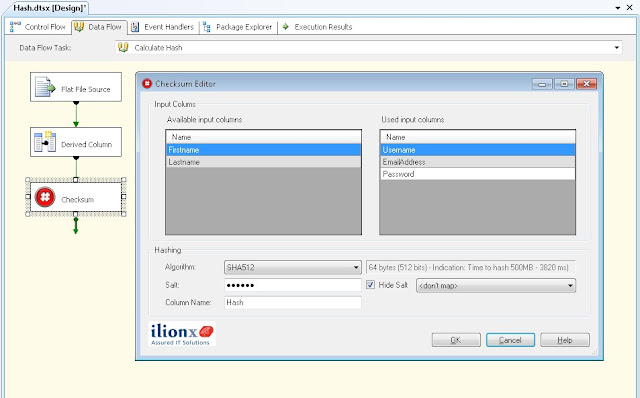
Task: Click the Package Explorer tab icon
Action: pos(207,27)
